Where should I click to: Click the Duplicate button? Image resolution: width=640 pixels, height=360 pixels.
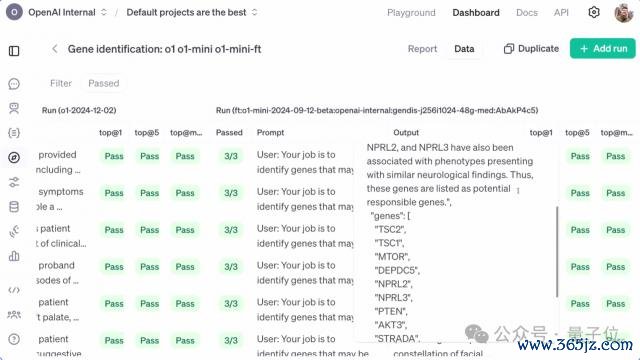(531, 49)
